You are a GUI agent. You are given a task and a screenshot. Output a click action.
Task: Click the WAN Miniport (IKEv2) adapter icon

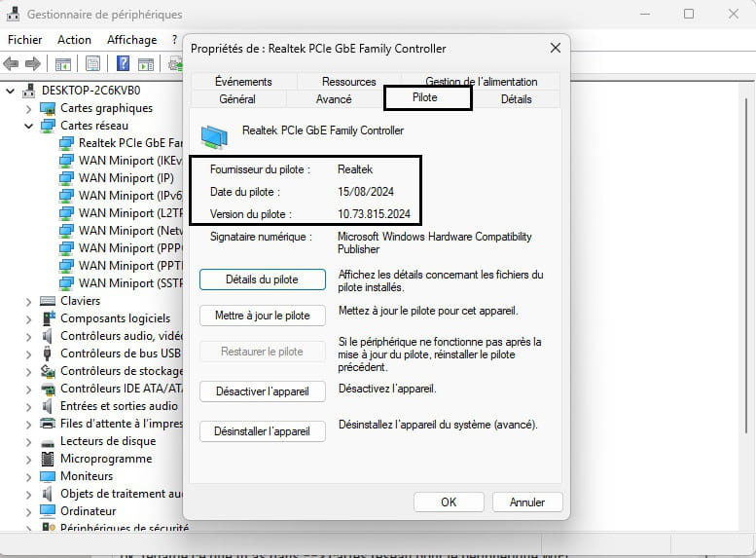coord(66,161)
